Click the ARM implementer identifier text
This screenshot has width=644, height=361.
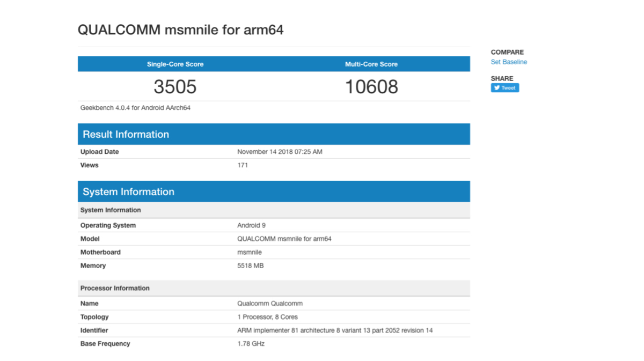(334, 330)
